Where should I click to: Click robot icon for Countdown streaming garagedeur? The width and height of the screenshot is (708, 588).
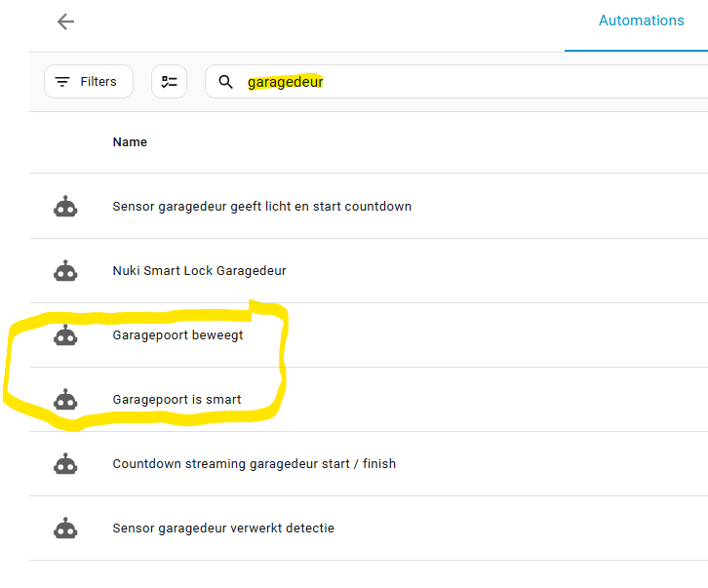[65, 464]
